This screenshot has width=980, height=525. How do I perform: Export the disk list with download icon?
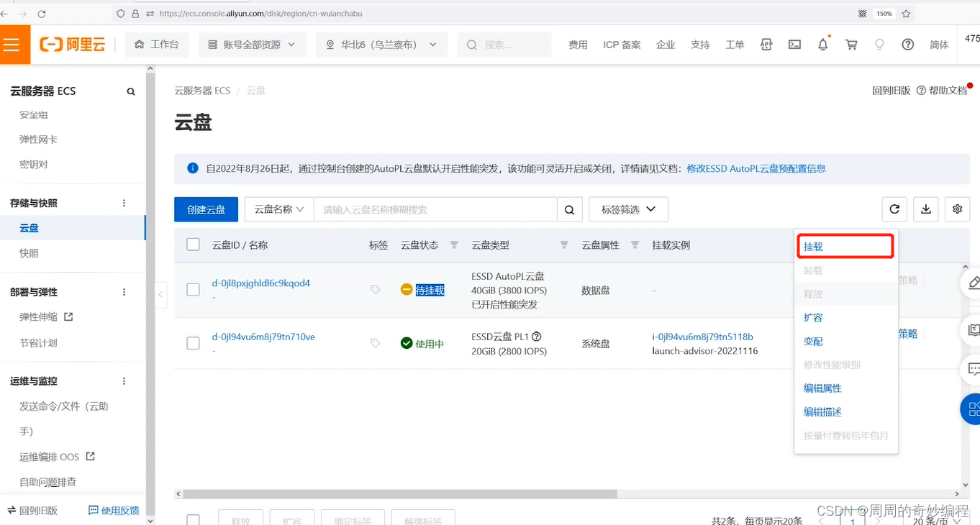[x=926, y=209]
